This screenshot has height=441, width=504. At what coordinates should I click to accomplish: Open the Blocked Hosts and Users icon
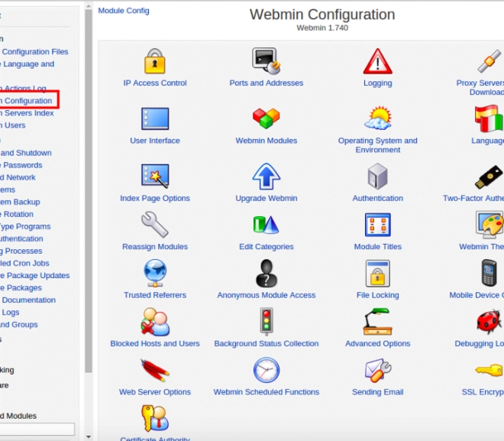pyautogui.click(x=155, y=322)
